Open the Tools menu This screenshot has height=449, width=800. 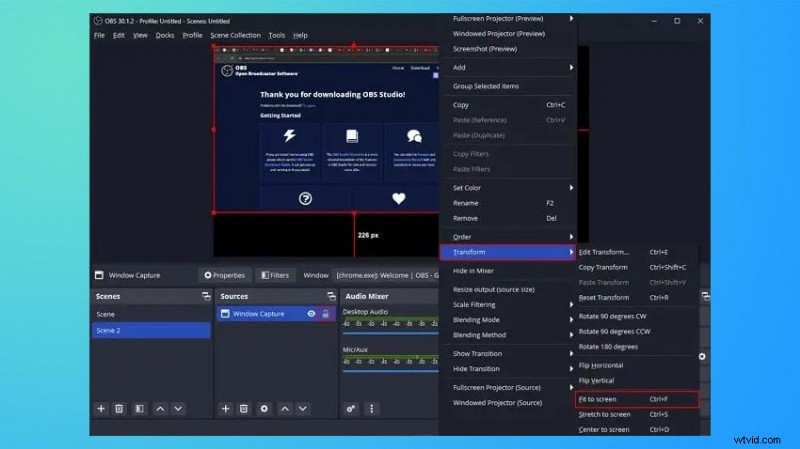point(277,35)
